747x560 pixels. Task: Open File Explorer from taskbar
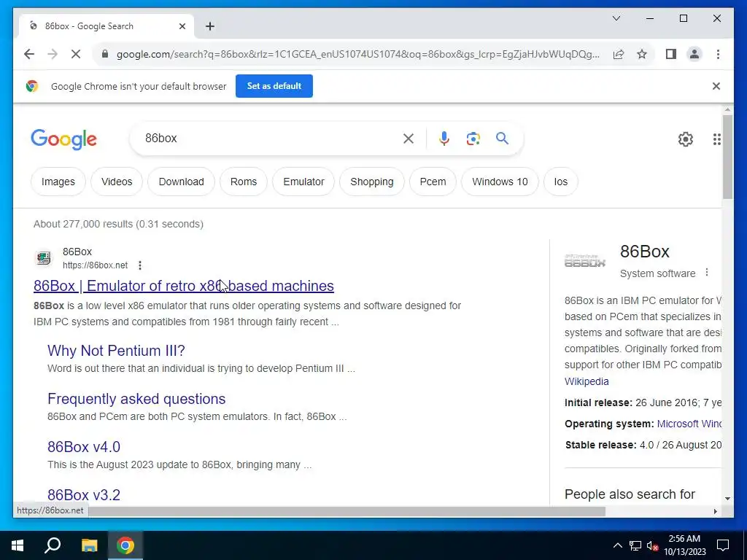[89, 545]
